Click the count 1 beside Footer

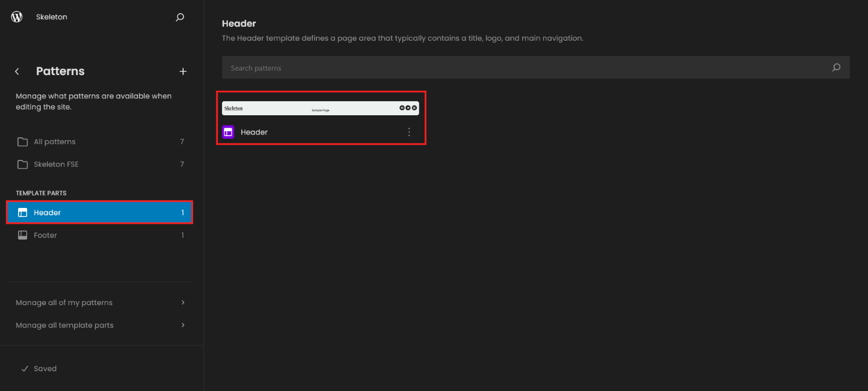[x=183, y=235]
